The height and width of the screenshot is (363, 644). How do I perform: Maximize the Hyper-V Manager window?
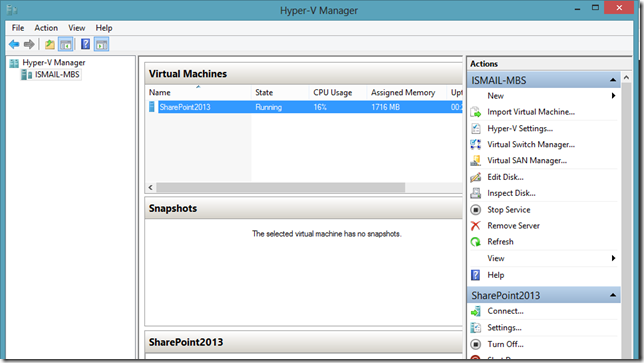[595, 7]
